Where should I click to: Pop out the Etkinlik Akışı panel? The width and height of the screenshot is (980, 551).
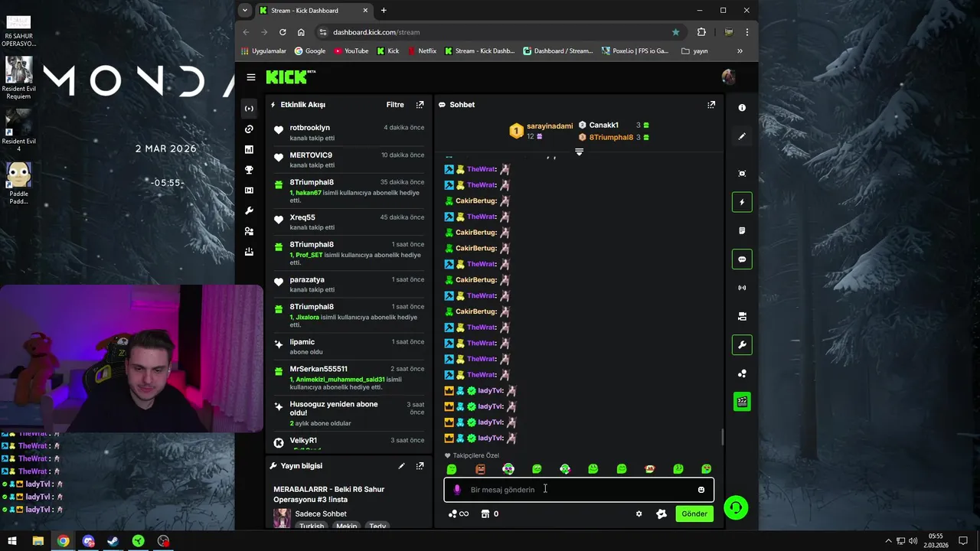[x=420, y=105]
